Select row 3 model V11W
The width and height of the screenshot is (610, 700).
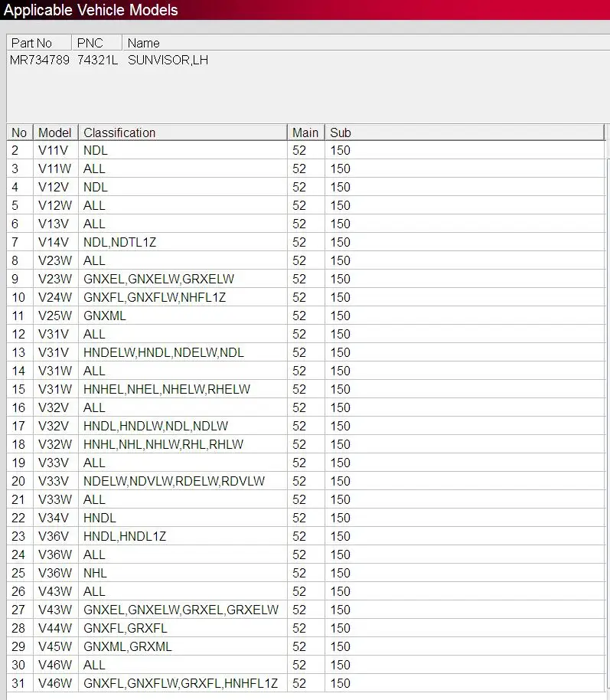(54, 168)
